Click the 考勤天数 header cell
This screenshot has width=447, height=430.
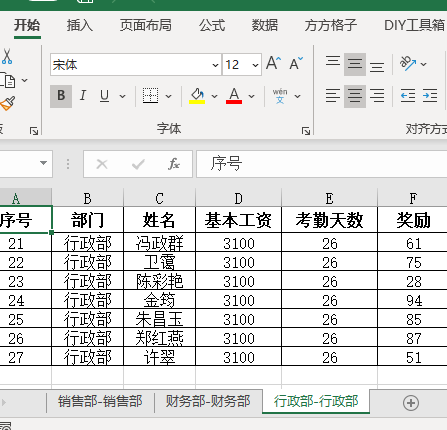point(329,220)
